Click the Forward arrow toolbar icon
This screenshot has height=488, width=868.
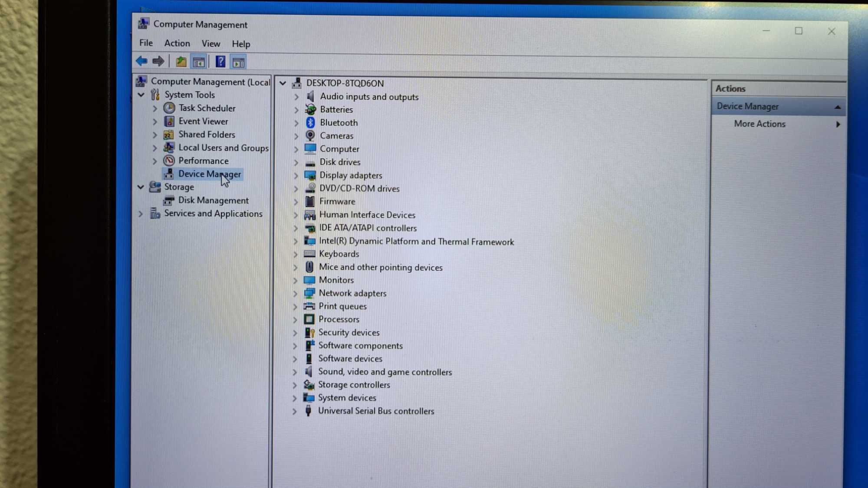158,61
